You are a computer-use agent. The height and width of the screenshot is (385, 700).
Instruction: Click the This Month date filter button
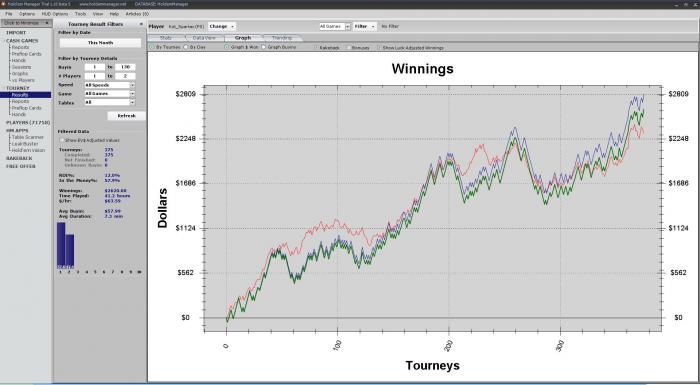coord(100,43)
